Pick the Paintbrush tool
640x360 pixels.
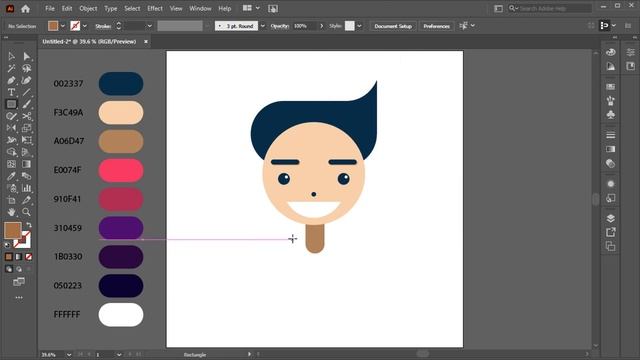27,104
